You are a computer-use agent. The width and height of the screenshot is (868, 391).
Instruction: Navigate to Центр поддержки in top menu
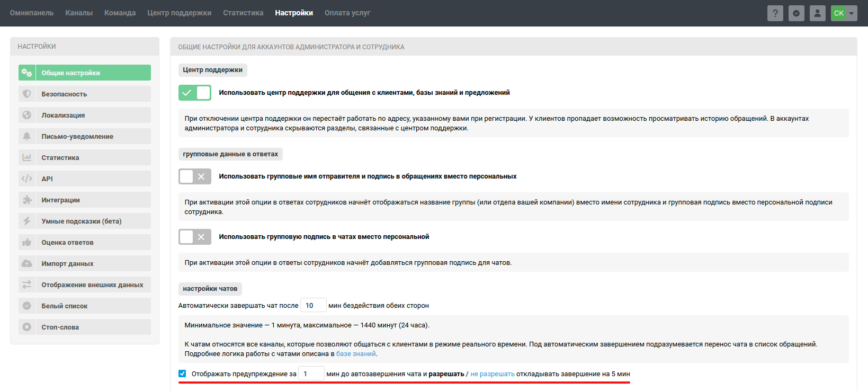[180, 13]
